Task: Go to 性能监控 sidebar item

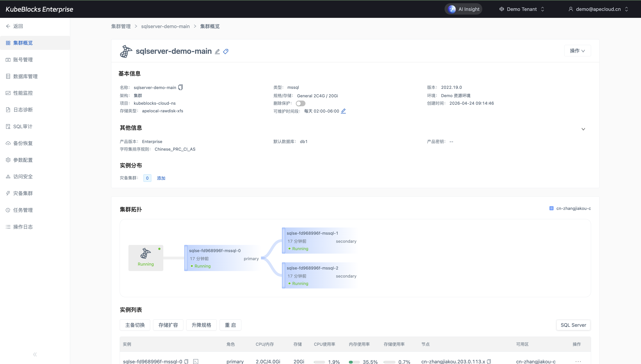Action: [x=23, y=93]
